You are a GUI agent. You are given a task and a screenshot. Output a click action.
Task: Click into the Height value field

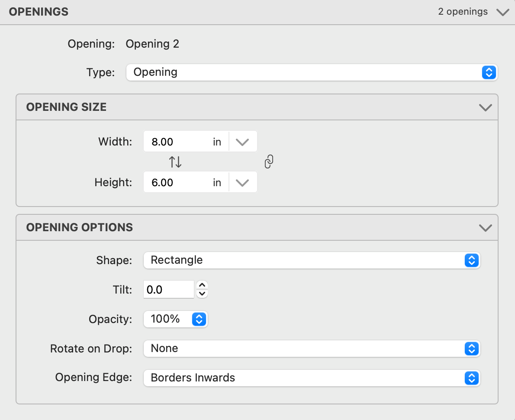tap(177, 183)
